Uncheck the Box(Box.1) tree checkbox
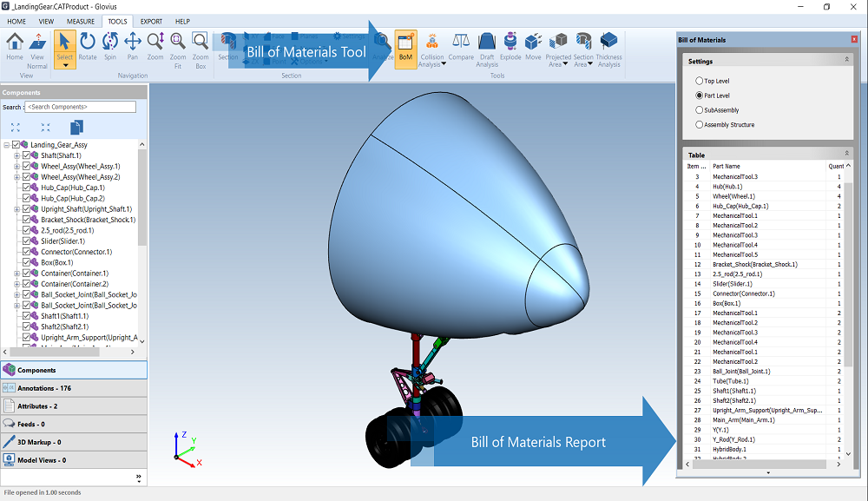The width and height of the screenshot is (868, 501). 27,263
